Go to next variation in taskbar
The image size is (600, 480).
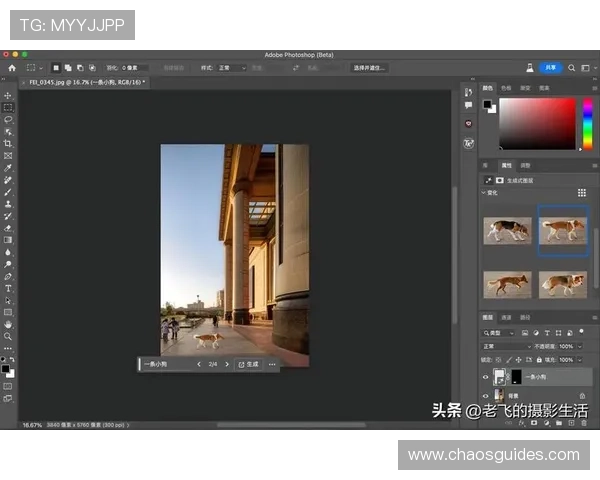coord(227,364)
